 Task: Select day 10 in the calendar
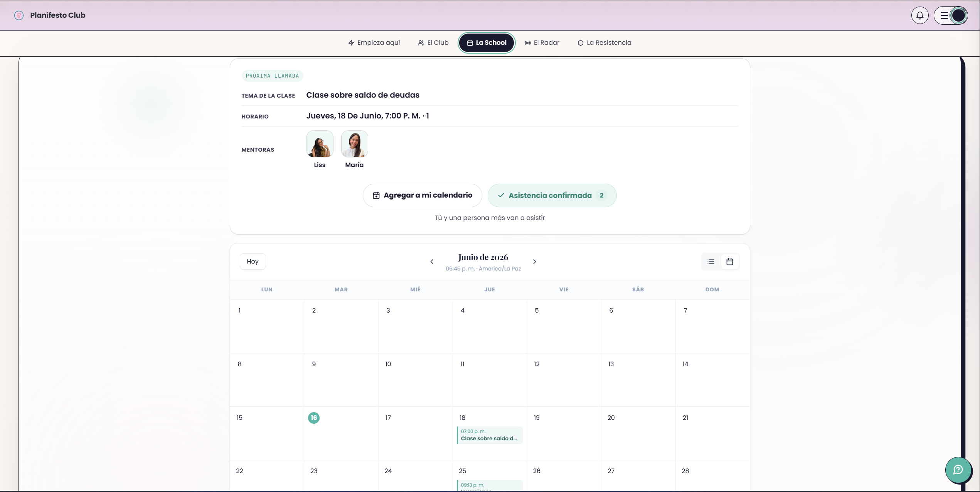click(x=388, y=364)
